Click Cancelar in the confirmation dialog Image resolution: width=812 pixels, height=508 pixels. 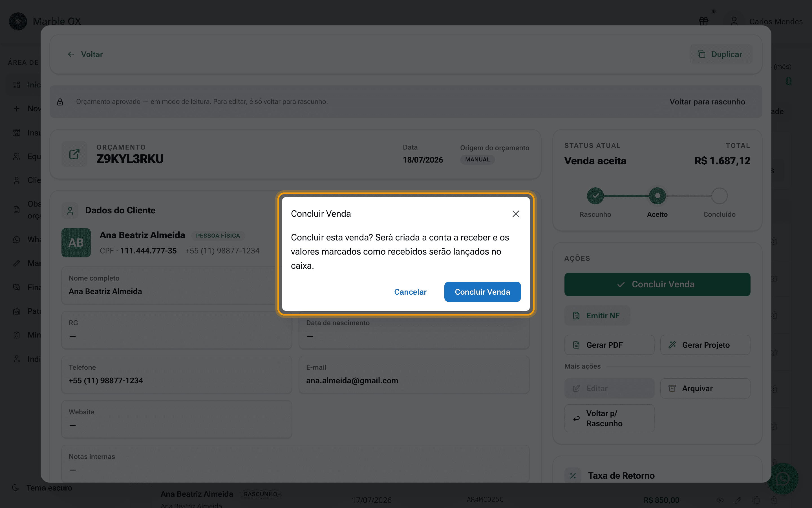410,292
